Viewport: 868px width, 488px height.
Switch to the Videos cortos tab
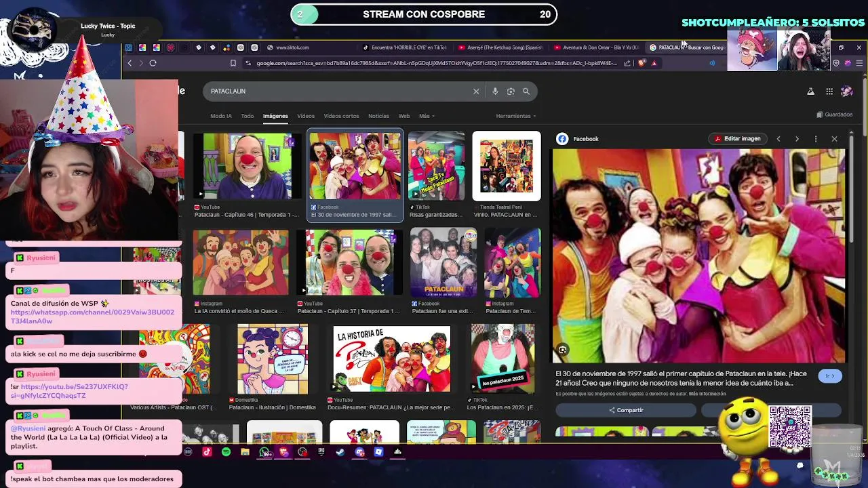pos(341,116)
